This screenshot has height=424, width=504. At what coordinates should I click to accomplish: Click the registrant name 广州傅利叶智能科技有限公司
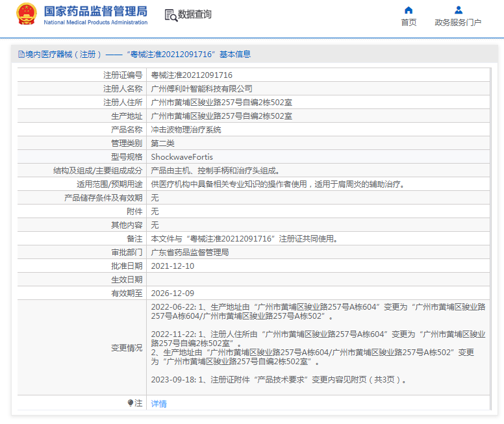(201, 89)
